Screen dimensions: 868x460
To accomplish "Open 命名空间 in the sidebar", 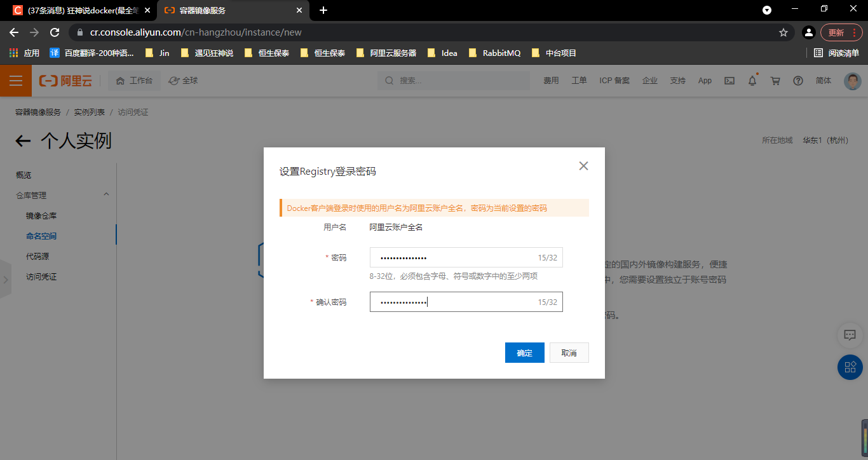I will [41, 236].
